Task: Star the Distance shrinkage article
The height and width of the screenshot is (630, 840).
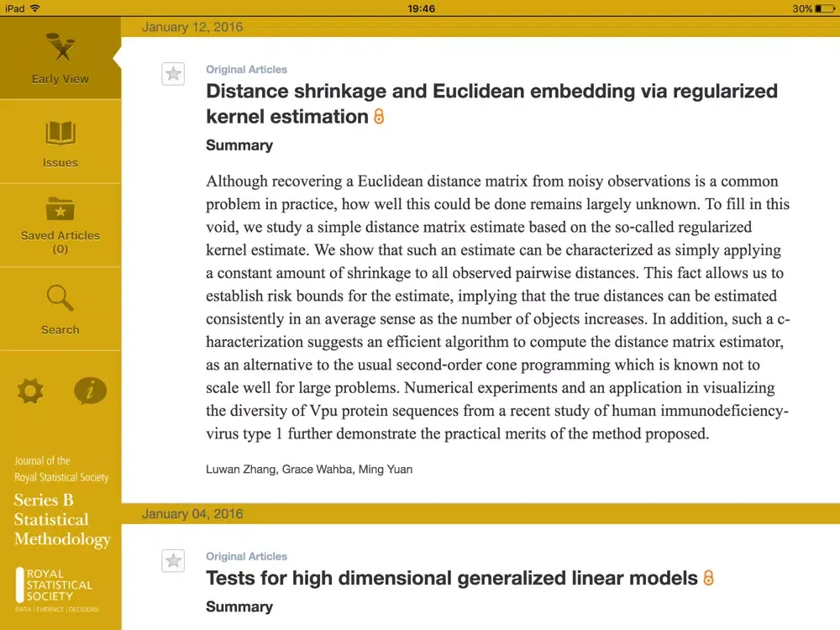Action: [173, 74]
